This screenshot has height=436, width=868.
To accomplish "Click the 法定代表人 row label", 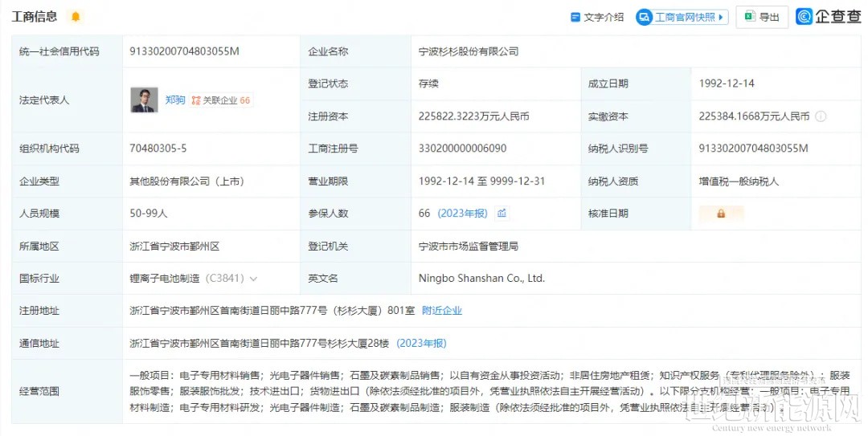I will (43, 100).
